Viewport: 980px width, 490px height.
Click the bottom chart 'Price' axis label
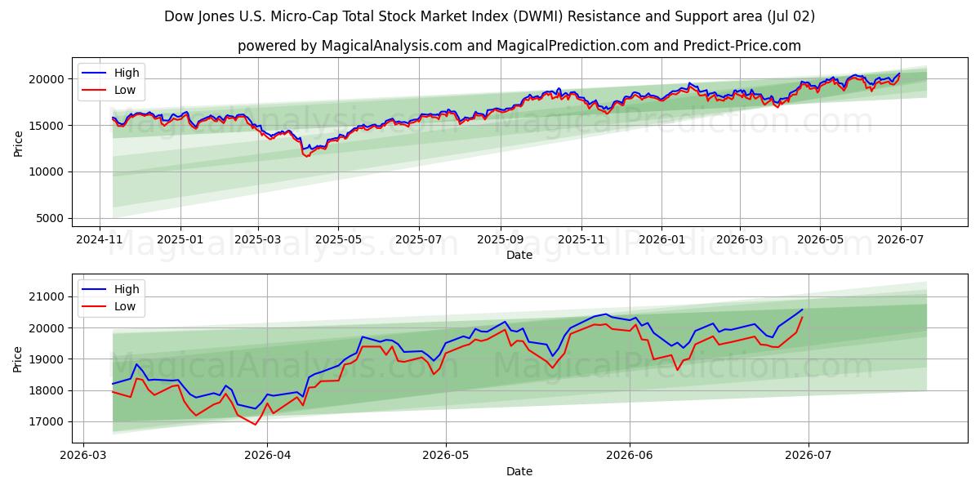[18, 359]
